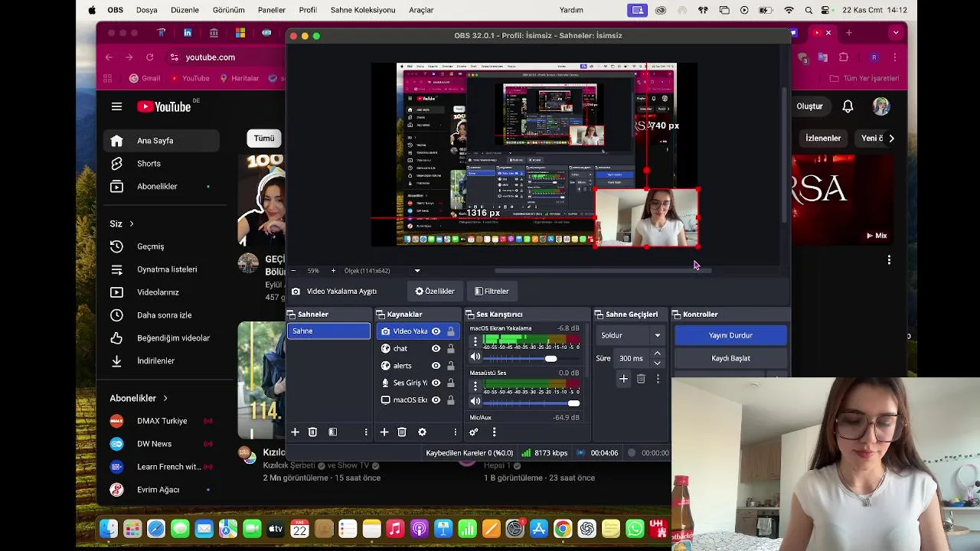
Task: Open Görünüm menu
Action: pyautogui.click(x=229, y=10)
